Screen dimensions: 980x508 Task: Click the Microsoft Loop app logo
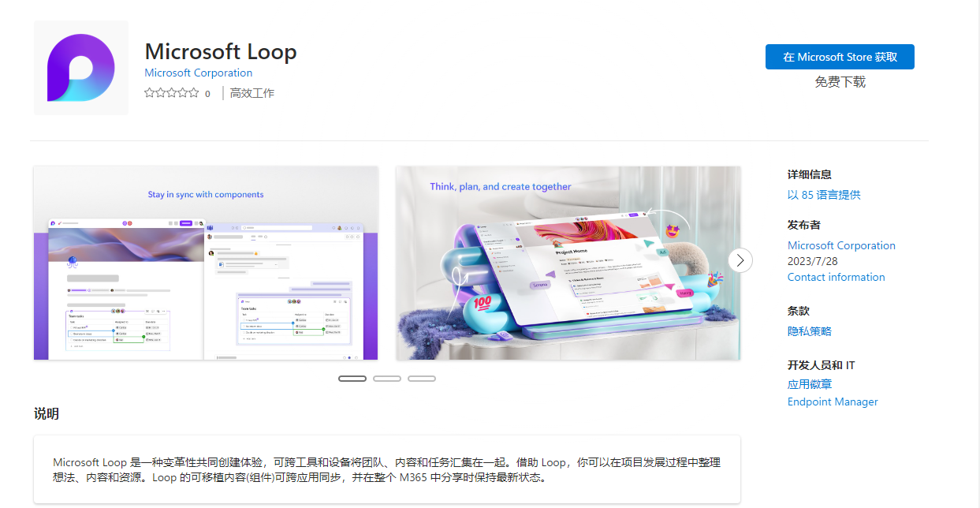click(x=80, y=68)
